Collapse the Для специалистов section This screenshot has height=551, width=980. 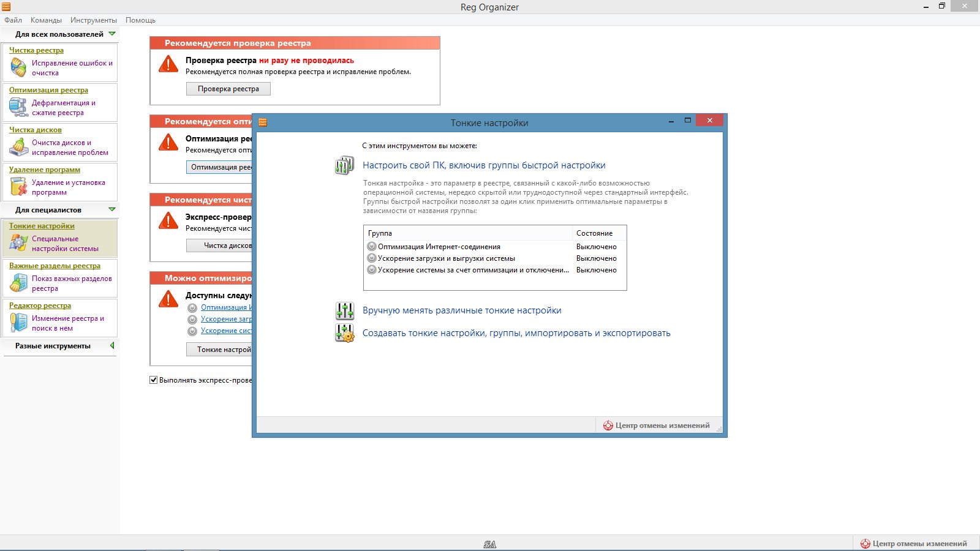click(x=111, y=210)
